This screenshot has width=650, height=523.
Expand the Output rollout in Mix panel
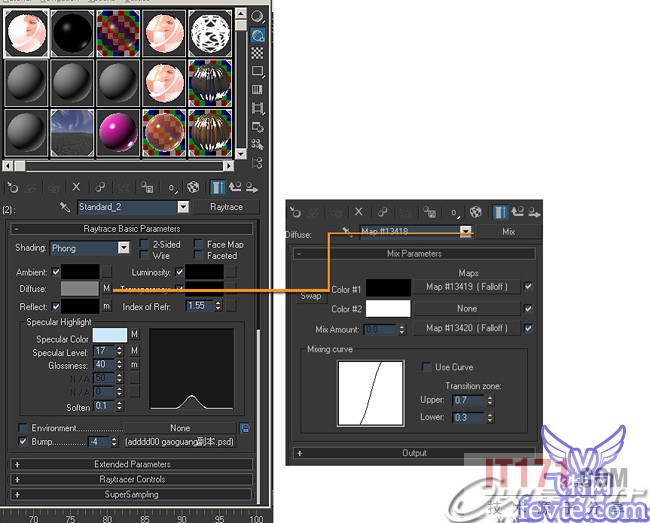click(414, 453)
